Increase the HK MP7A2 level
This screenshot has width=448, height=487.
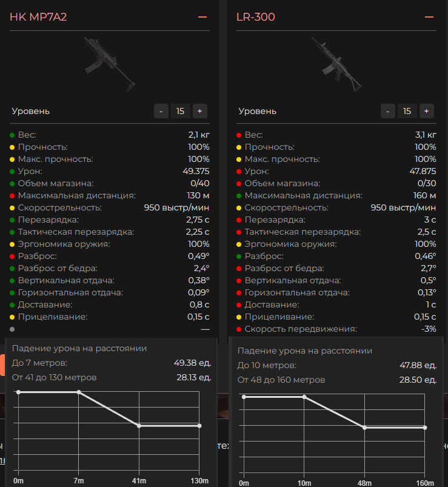[x=200, y=111]
